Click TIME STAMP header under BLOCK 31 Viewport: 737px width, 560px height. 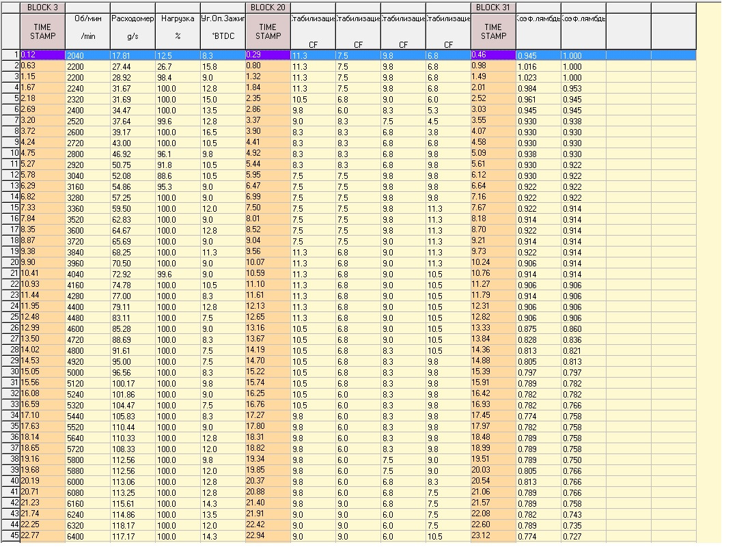pos(493,31)
